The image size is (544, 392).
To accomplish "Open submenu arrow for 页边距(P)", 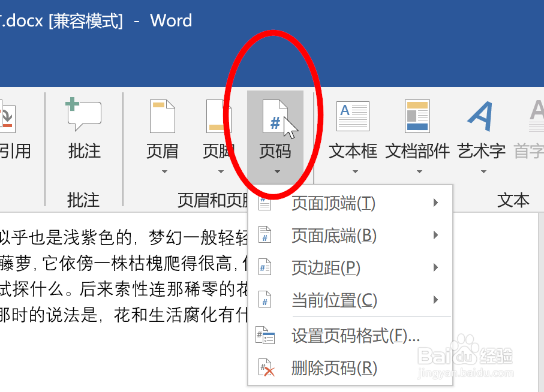I will 436,267.
